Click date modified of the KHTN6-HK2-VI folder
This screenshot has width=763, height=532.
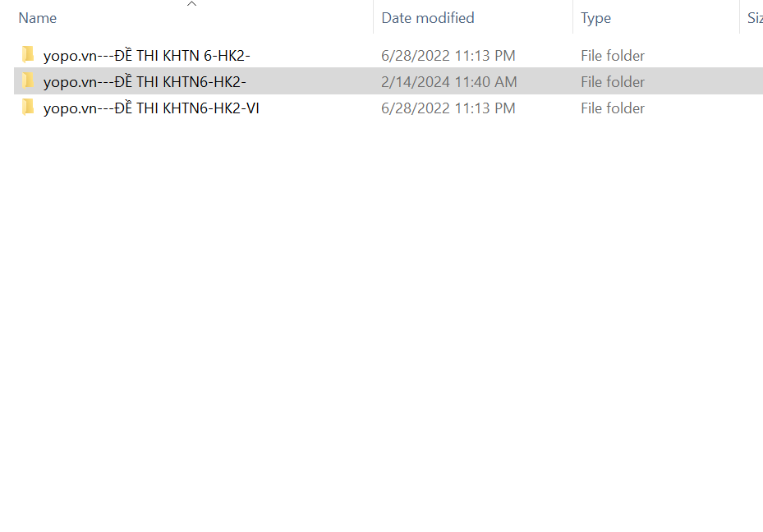tap(448, 108)
